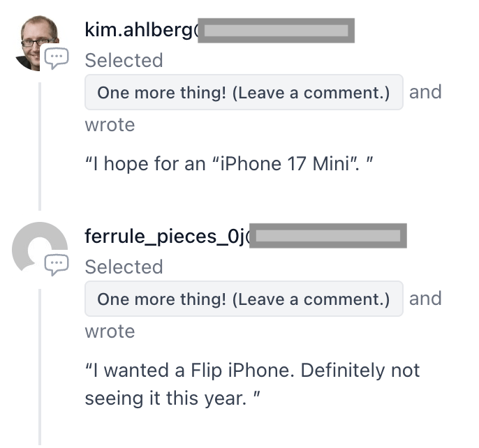Click the redacted email bar after kim.ahlberg
The width and height of the screenshot is (479, 448).
(x=277, y=31)
